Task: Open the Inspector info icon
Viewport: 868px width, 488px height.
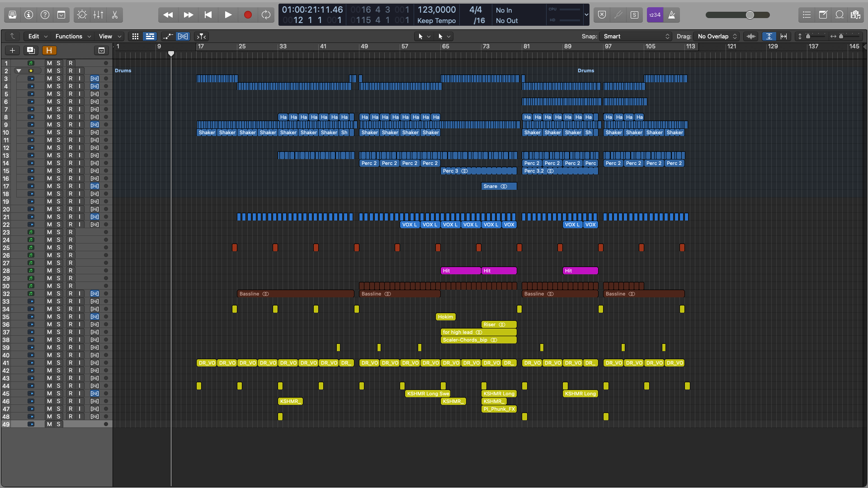Action: (28, 15)
